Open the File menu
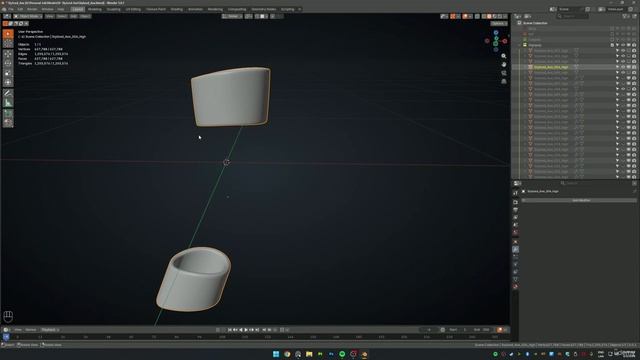The height and width of the screenshot is (360, 640). [x=11, y=9]
